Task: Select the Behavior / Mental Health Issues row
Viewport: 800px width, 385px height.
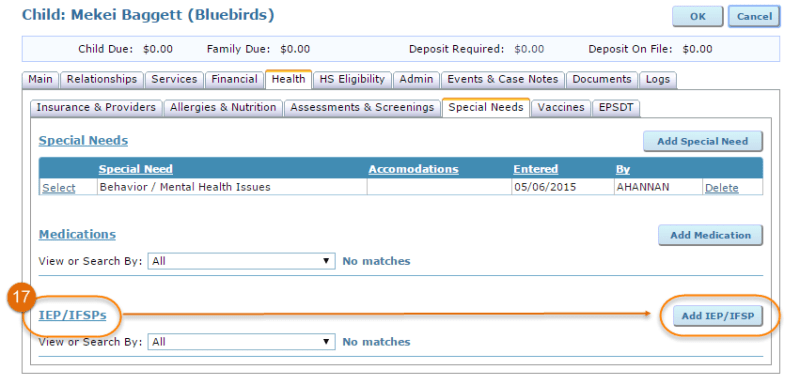Action: [x=59, y=188]
